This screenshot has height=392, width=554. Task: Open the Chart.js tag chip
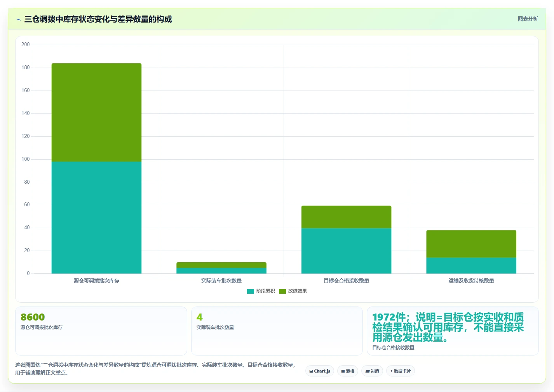click(x=320, y=371)
